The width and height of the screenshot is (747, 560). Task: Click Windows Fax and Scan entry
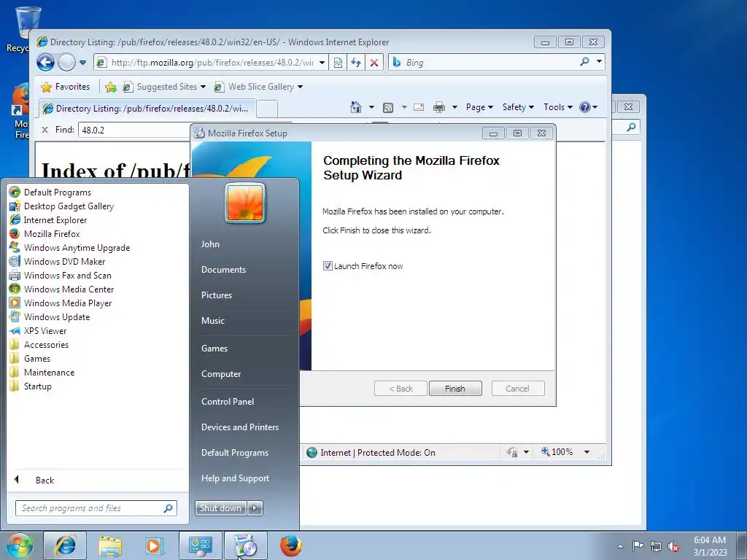point(68,275)
